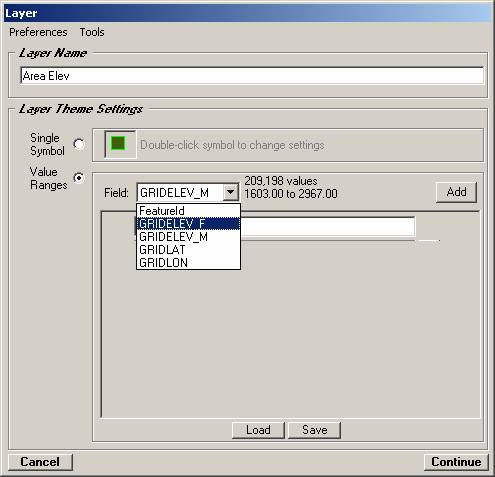
Task: Choose GRIDLON from the field list
Action: coord(188,262)
